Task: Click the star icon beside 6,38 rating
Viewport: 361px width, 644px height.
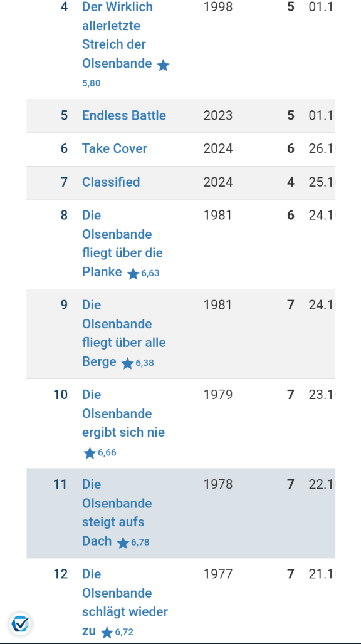Action: pyautogui.click(x=127, y=363)
